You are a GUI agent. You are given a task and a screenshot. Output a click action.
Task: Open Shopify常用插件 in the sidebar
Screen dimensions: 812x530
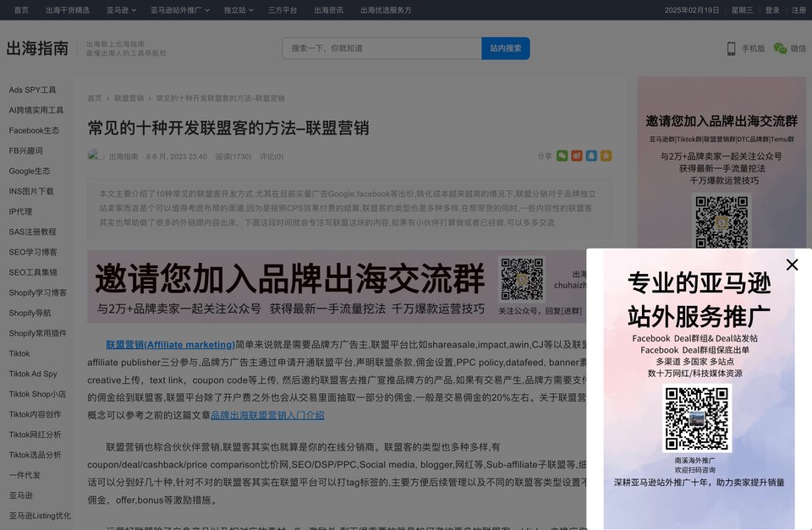click(x=38, y=333)
